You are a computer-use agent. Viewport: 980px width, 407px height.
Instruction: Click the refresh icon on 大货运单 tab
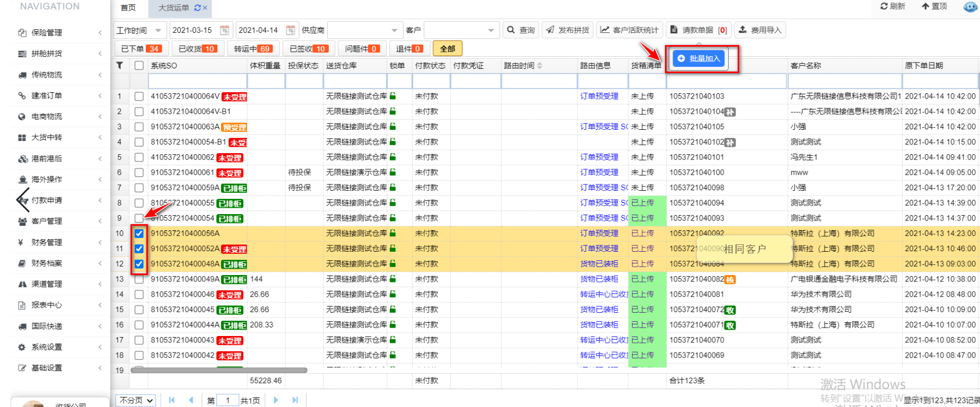pyautogui.click(x=197, y=8)
